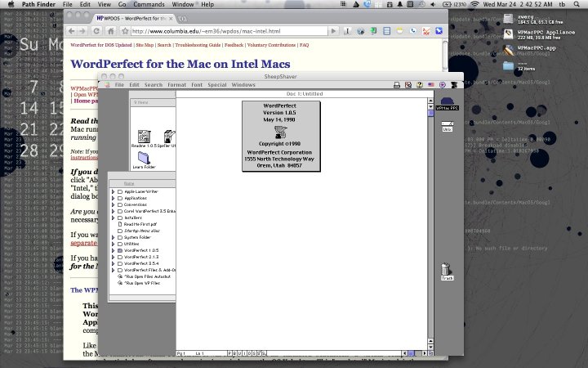Click the horizontal scroll left arrow
Screen dimensions: 588x368
click(x=404, y=353)
